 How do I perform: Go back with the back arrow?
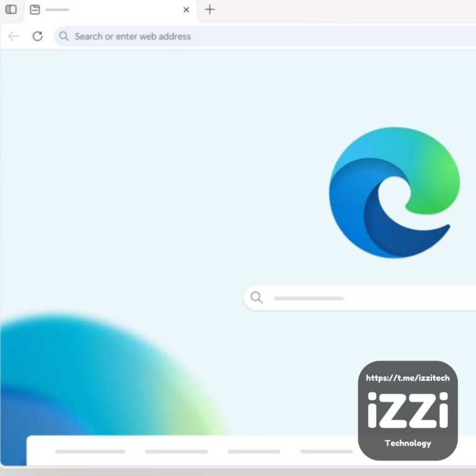click(x=14, y=36)
